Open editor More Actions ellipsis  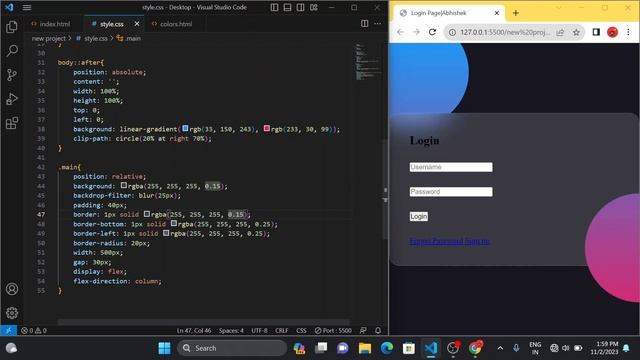pyautogui.click(x=378, y=24)
